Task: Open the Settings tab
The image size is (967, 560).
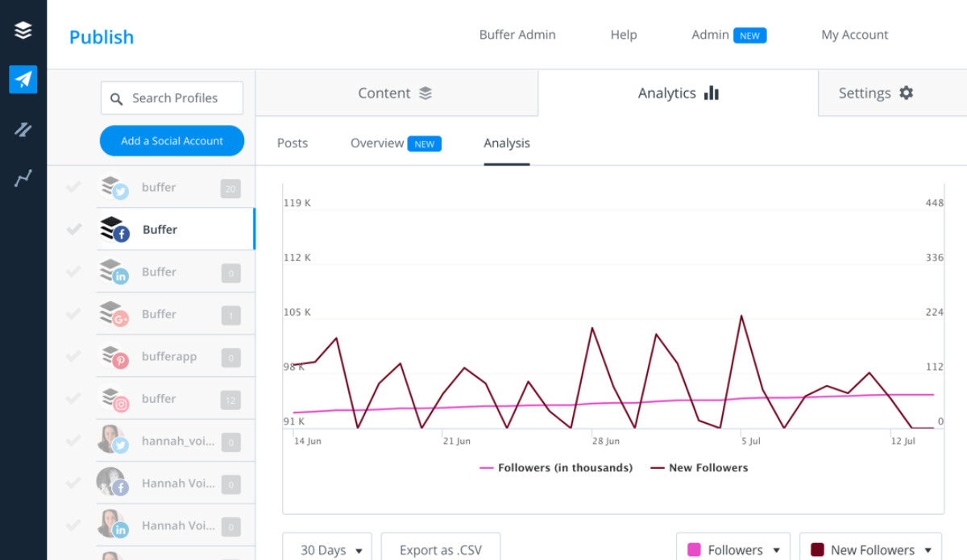Action: tap(876, 93)
